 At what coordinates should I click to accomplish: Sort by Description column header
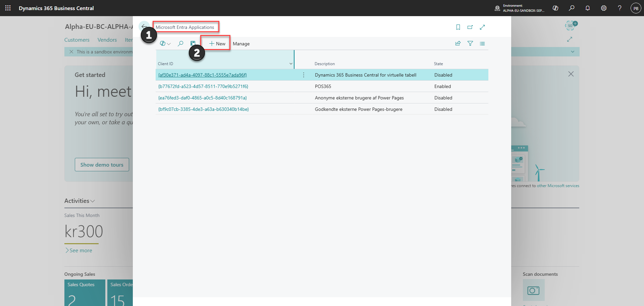[325, 64]
